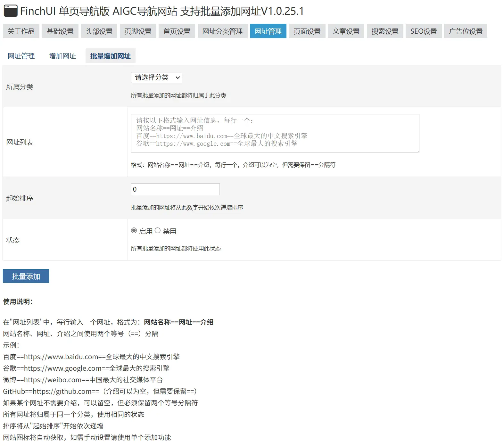Click hint 所有批量添加的网址都将使用此状态
Viewport: 504px width, 446px height.
coord(176,249)
